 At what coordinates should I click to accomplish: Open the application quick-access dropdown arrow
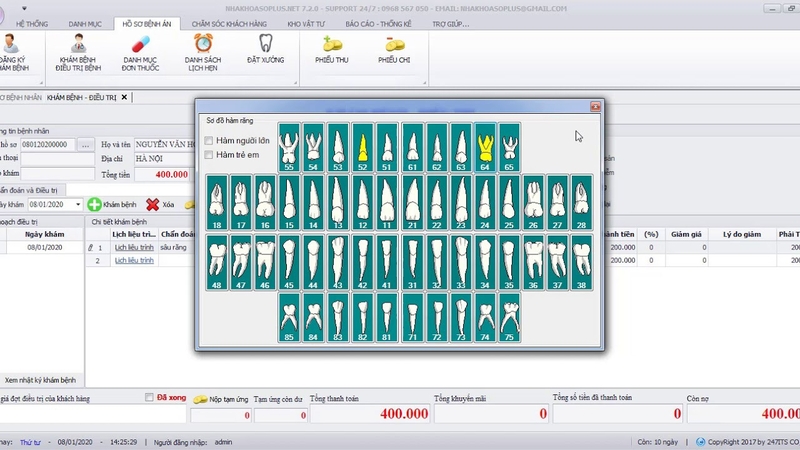pyautogui.click(x=24, y=8)
